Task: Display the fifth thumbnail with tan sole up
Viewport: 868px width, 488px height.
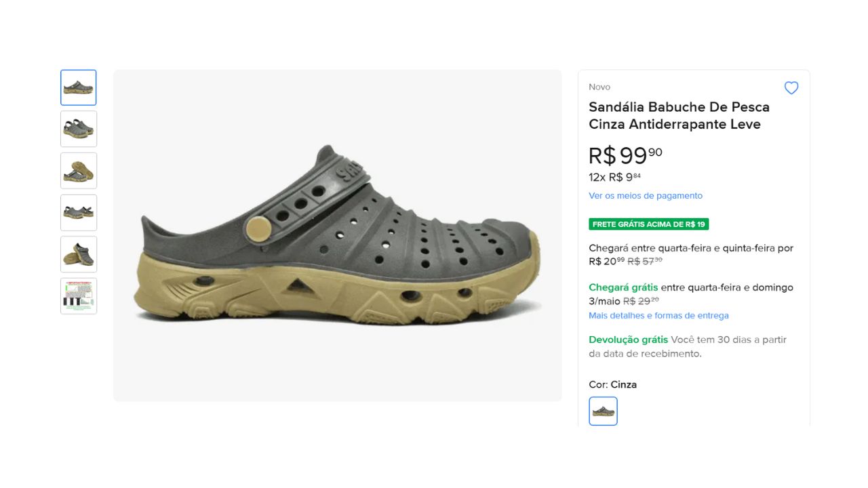Action: pos(79,254)
